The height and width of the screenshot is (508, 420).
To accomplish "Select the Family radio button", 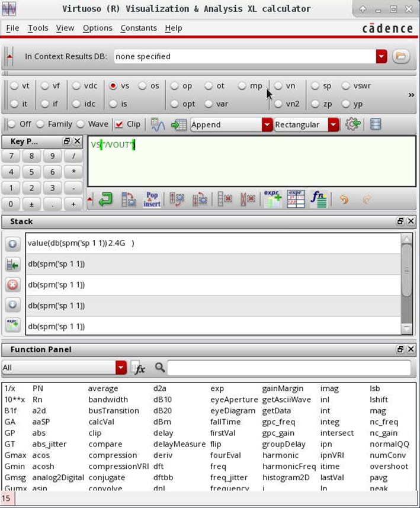I will click(40, 124).
